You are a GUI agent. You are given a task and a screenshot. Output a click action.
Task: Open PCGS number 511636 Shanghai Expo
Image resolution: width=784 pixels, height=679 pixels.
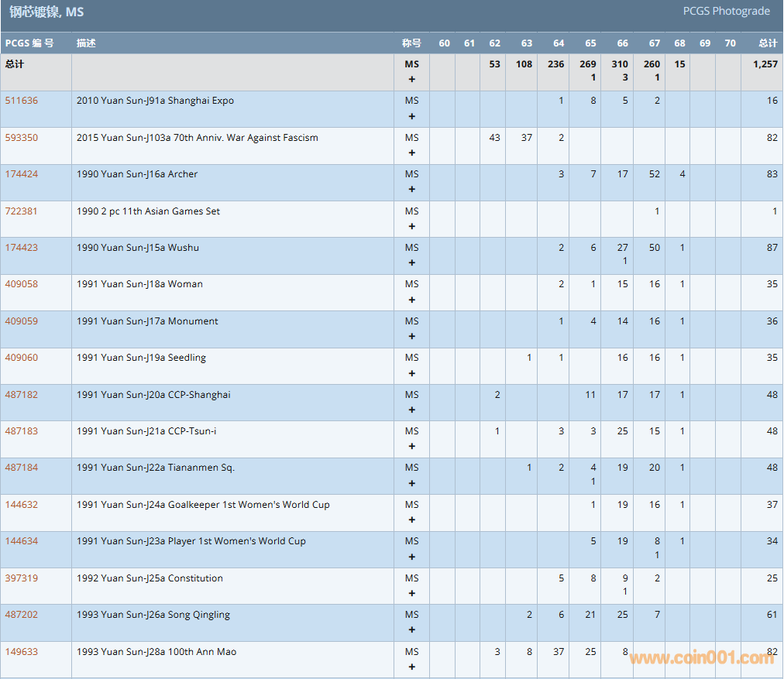pos(22,101)
